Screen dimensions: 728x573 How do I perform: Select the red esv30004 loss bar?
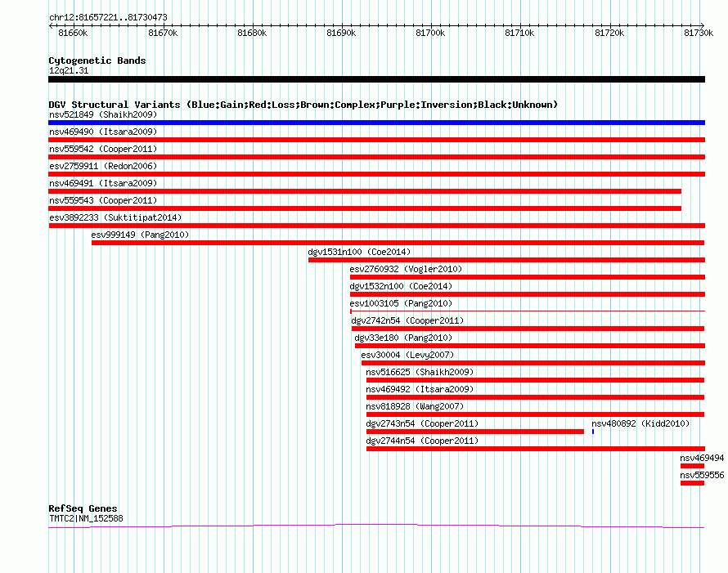(533, 363)
